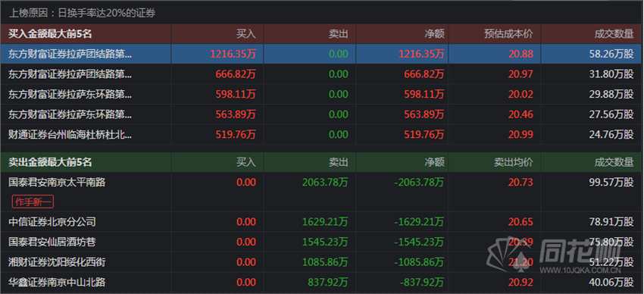The width and height of the screenshot is (644, 294).
Task: Click the 买入金额最大前5名 section header
Action: (51, 34)
